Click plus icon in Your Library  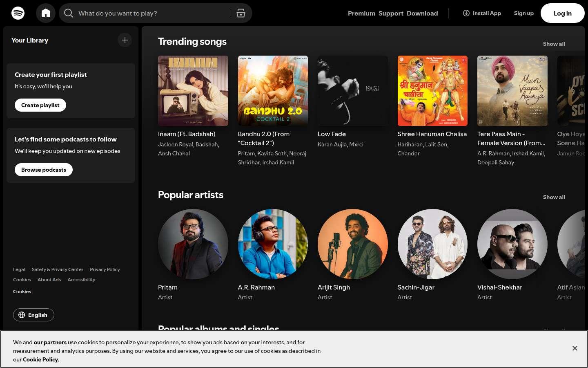tap(125, 40)
